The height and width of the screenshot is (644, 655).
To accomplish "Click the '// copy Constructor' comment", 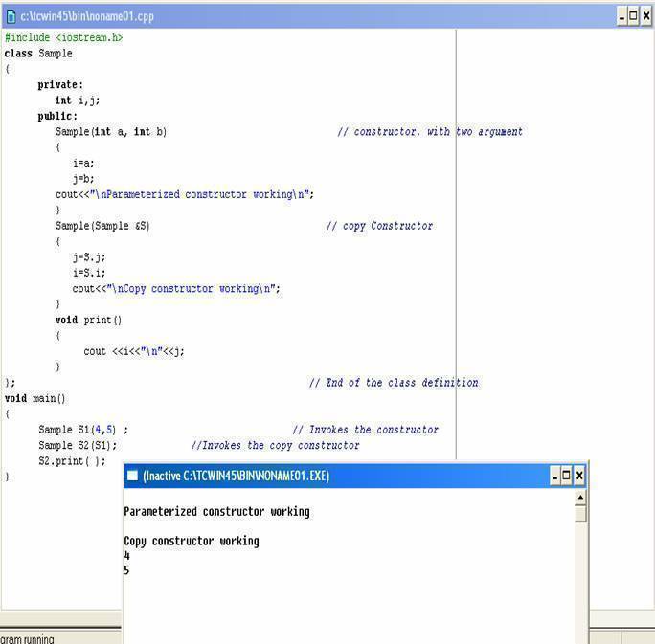I will point(379,226).
